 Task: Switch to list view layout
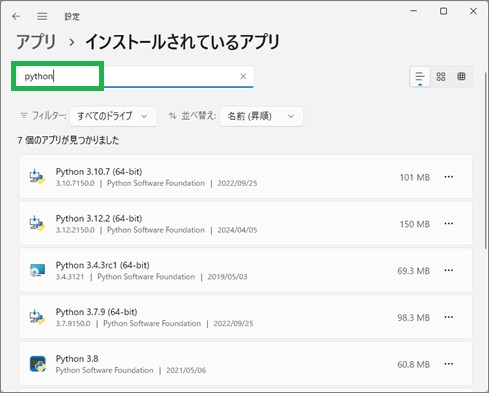(420, 77)
